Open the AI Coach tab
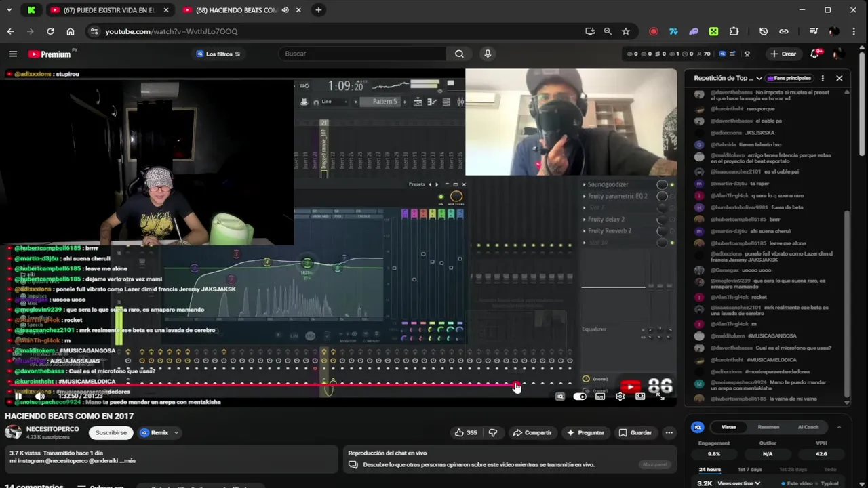 (808, 427)
